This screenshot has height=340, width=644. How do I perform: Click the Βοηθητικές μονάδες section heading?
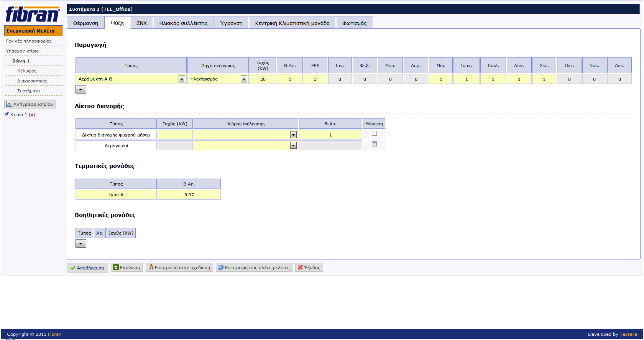click(105, 215)
